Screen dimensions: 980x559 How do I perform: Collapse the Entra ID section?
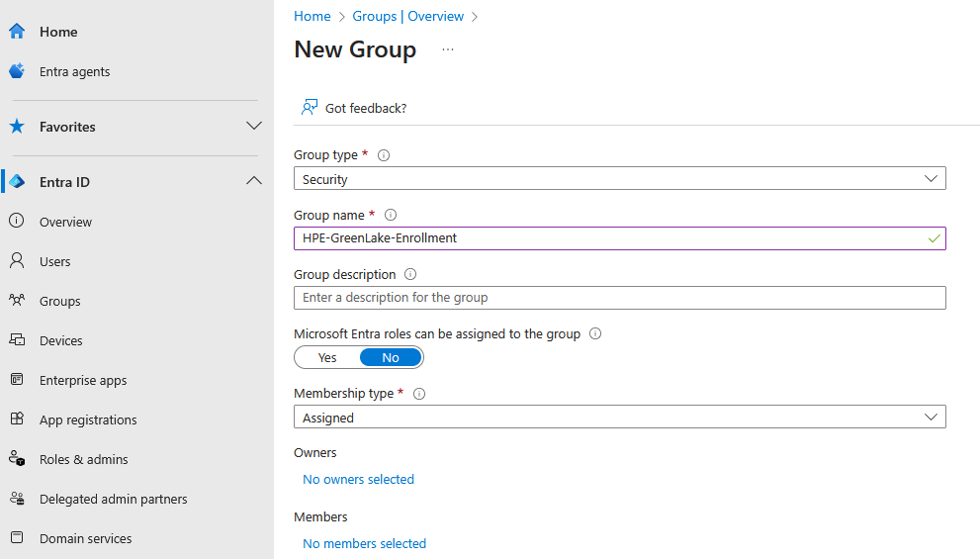(253, 182)
